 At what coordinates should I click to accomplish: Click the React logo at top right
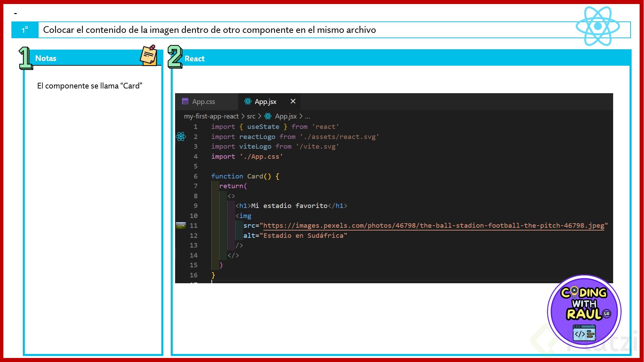click(597, 26)
